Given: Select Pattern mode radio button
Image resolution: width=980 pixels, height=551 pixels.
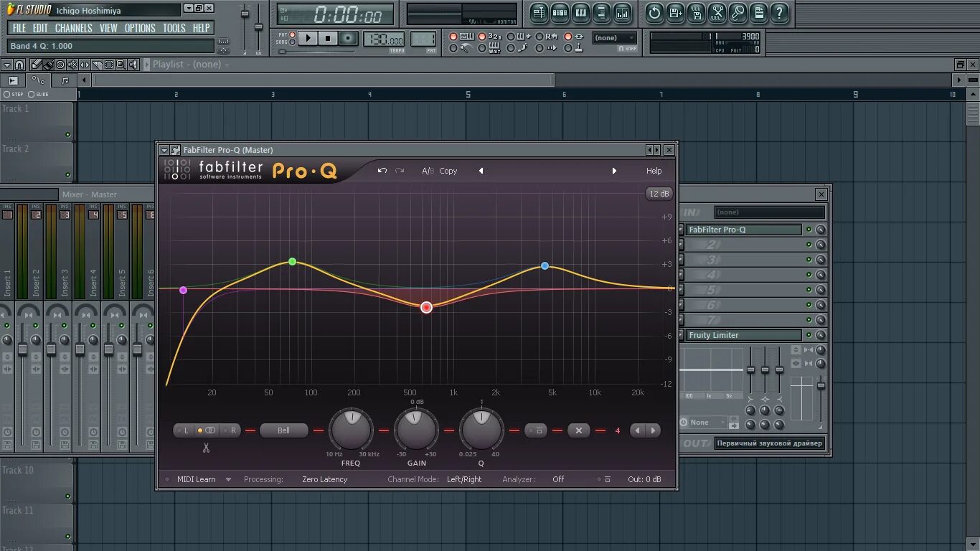Looking at the screenshot, I should pos(293,34).
